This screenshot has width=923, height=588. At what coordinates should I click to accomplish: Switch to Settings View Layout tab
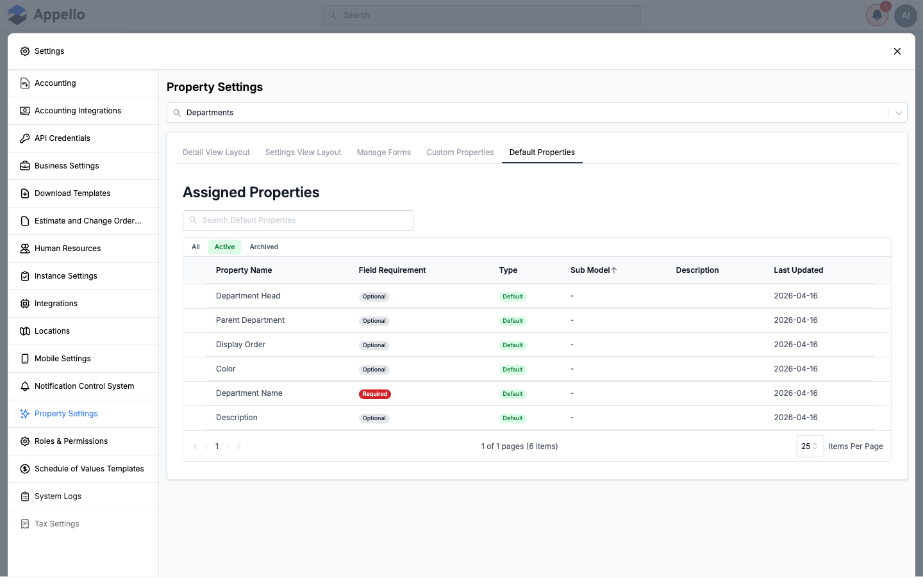pyautogui.click(x=303, y=152)
